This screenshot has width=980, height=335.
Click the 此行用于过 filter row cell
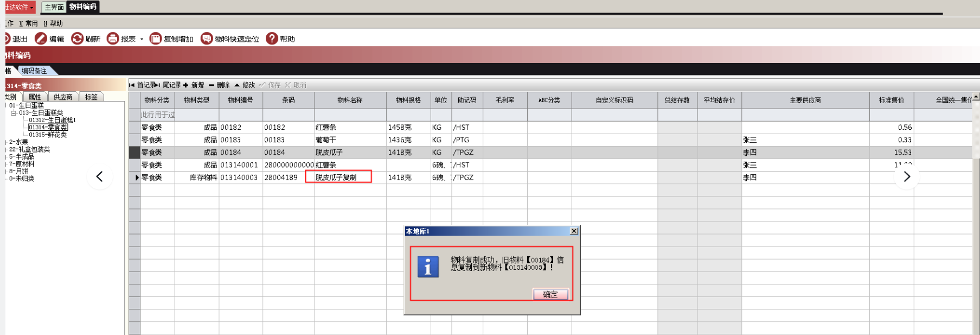click(158, 115)
